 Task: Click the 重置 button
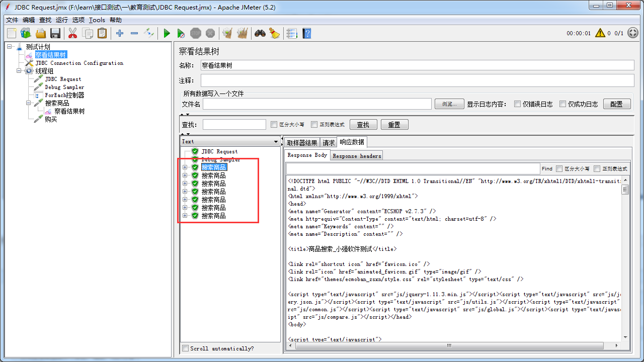[x=395, y=125]
